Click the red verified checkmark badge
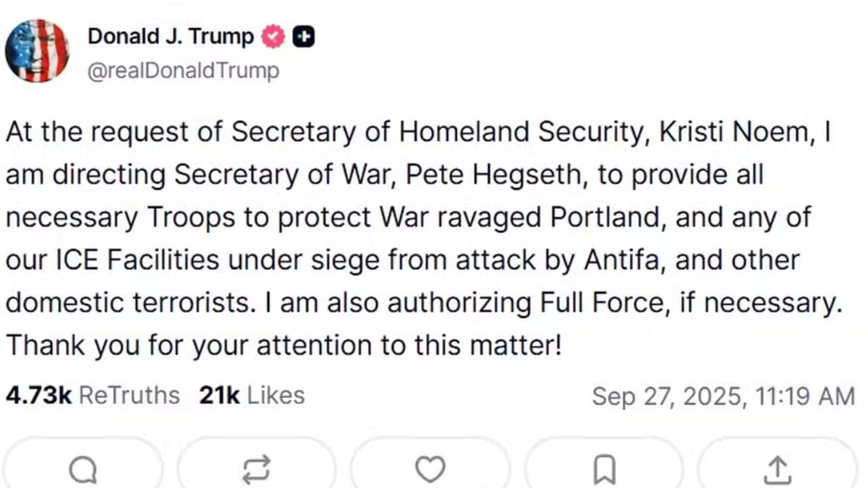 (273, 36)
